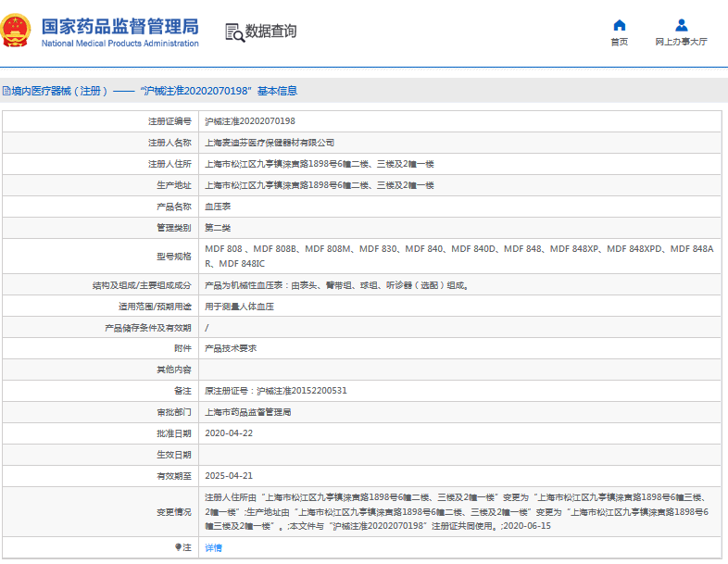Open the 数据查询 search icon
The image size is (728, 564).
coord(235,32)
